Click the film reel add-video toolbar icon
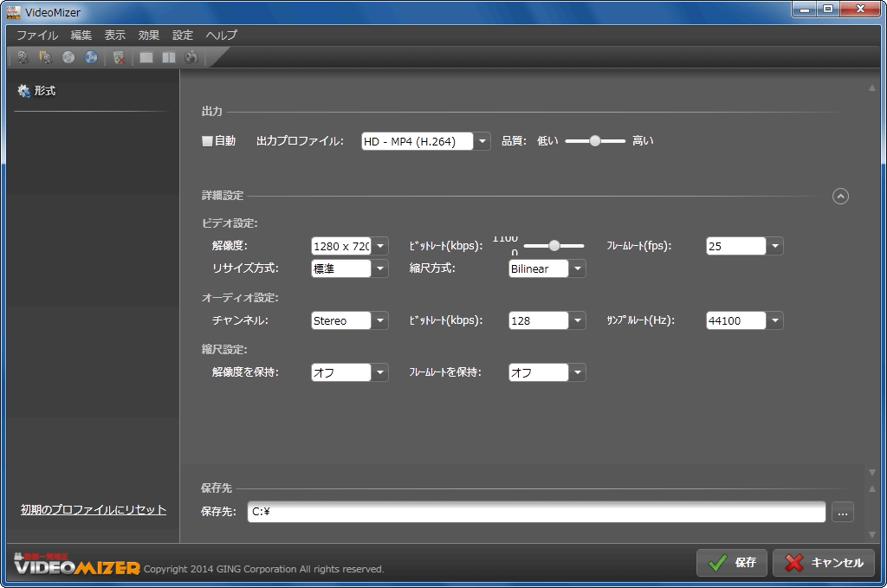The image size is (887, 588). [x=23, y=57]
